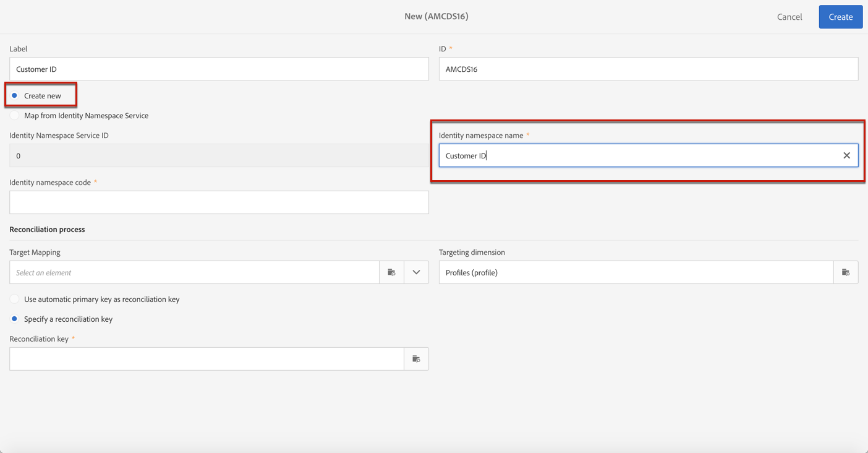The image size is (868, 453).
Task: Select Map from Identity Namespace Service
Action: pos(15,116)
